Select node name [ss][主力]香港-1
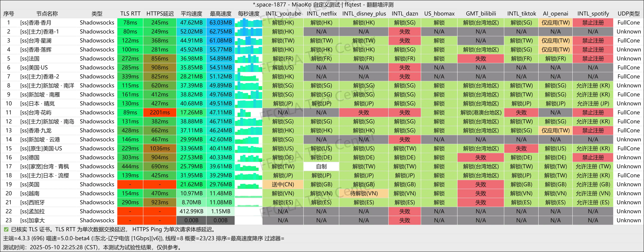 39,31
